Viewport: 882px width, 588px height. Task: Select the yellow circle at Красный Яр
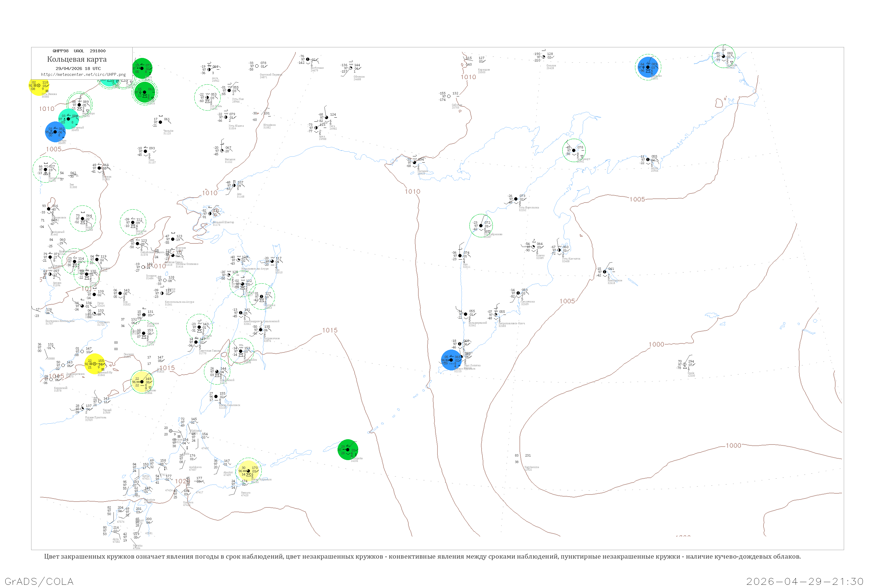coord(94,364)
